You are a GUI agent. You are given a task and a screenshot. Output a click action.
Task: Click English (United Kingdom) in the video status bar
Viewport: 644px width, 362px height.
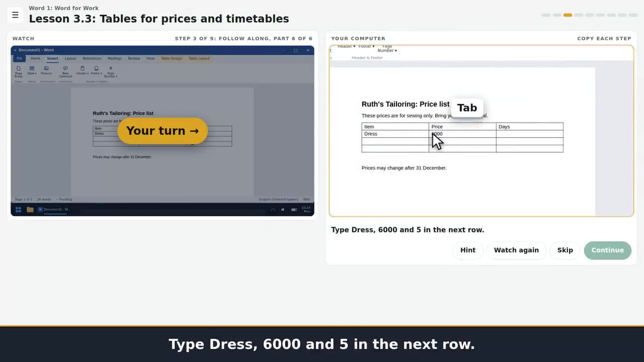tap(279, 200)
